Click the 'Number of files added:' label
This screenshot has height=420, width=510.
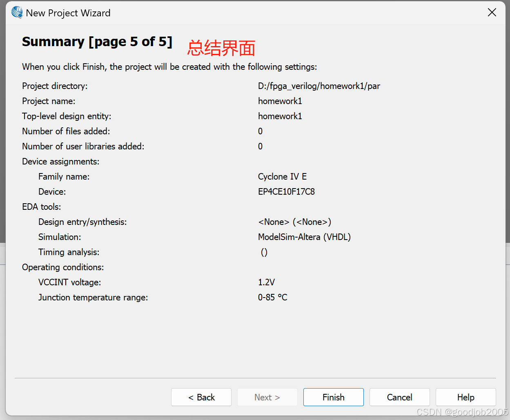coord(66,131)
